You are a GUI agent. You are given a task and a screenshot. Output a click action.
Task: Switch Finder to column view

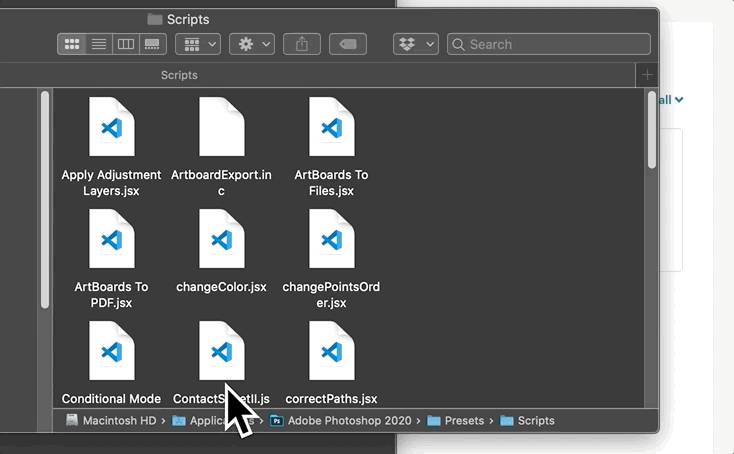[125, 44]
